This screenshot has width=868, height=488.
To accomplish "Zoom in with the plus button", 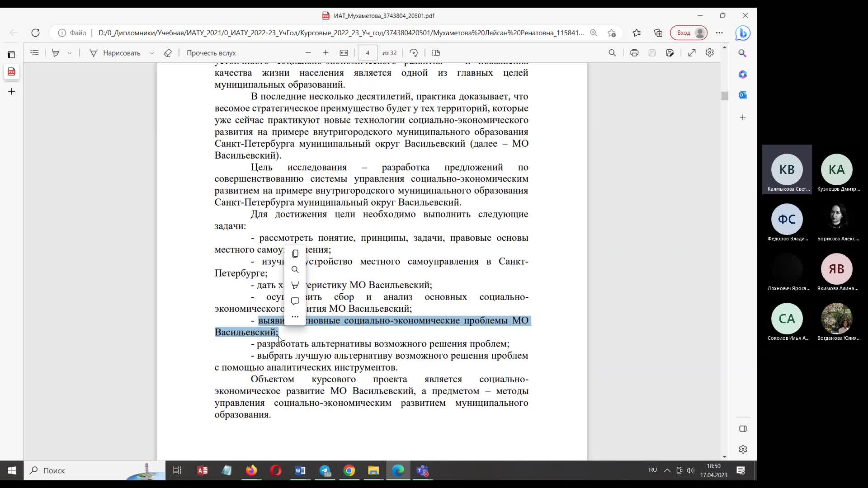I will click(325, 53).
